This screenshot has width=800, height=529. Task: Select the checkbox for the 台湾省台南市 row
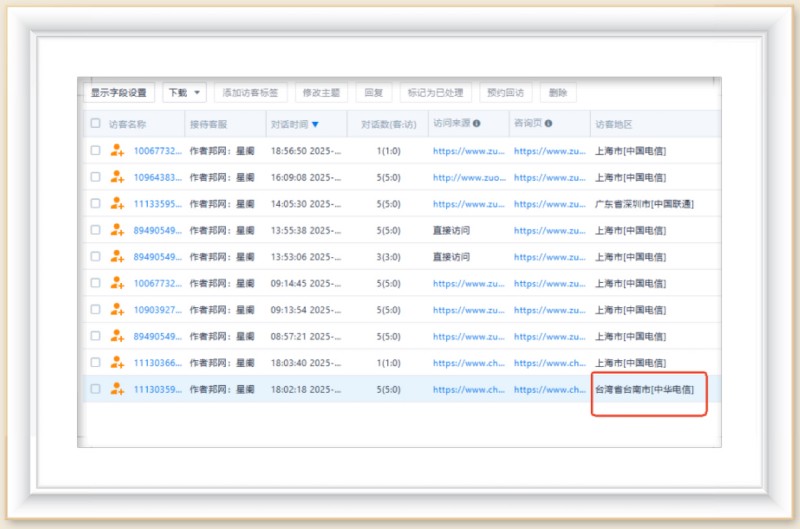pos(96,389)
